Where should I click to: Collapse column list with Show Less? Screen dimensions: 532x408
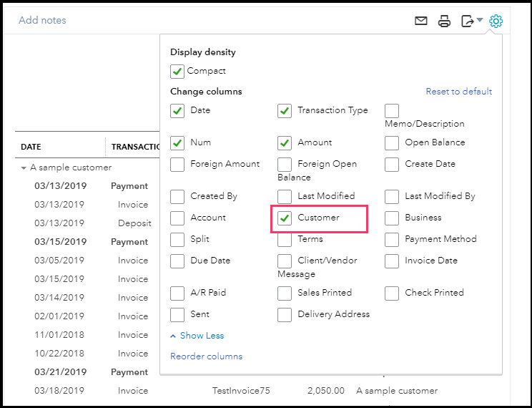pyautogui.click(x=197, y=336)
